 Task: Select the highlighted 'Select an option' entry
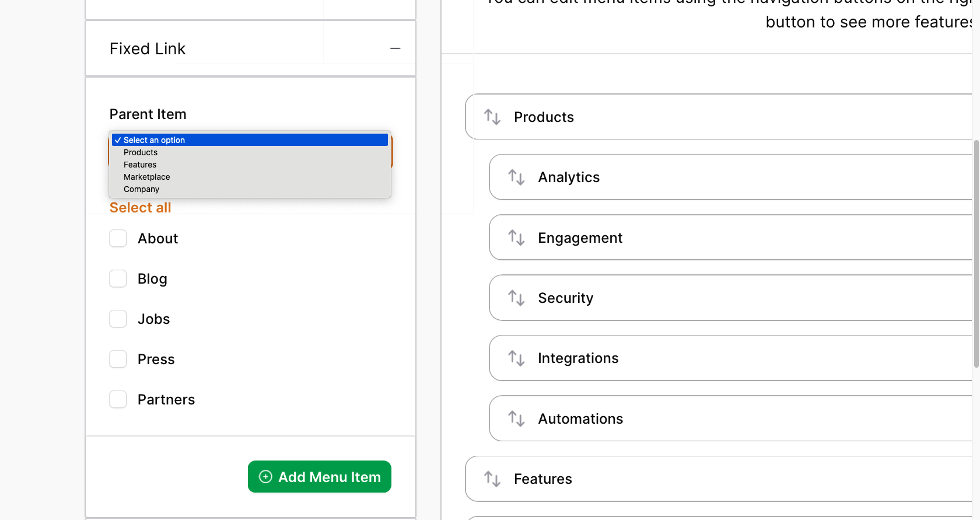(250, 140)
